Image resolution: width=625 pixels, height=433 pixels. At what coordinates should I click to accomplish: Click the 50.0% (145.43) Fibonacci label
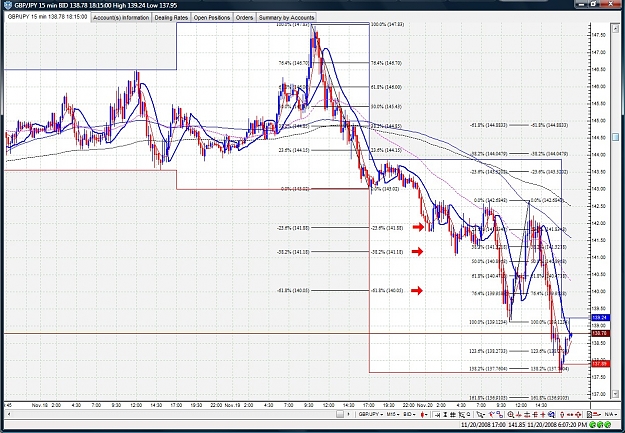click(x=386, y=106)
